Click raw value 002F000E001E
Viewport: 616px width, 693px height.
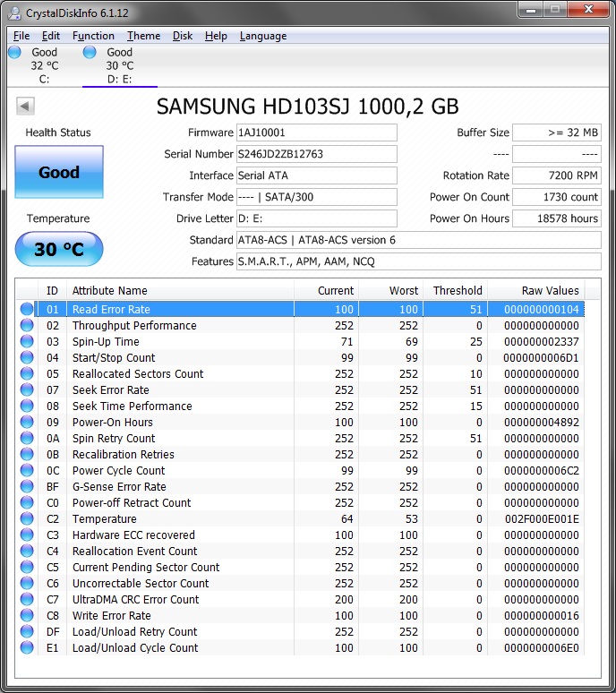(x=542, y=519)
